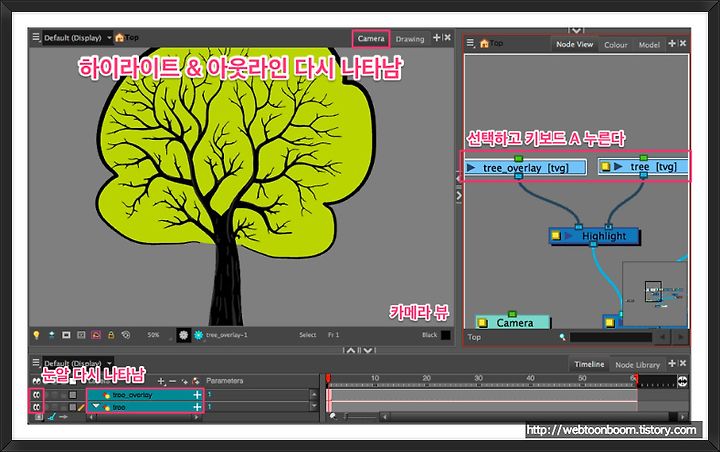Select the Highlight node

pos(594,236)
